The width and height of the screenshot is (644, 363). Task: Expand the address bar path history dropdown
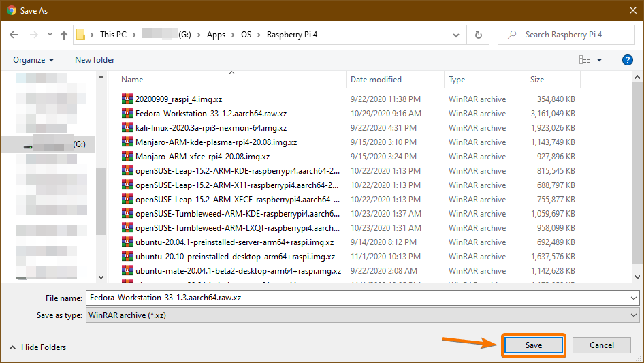[x=457, y=35]
